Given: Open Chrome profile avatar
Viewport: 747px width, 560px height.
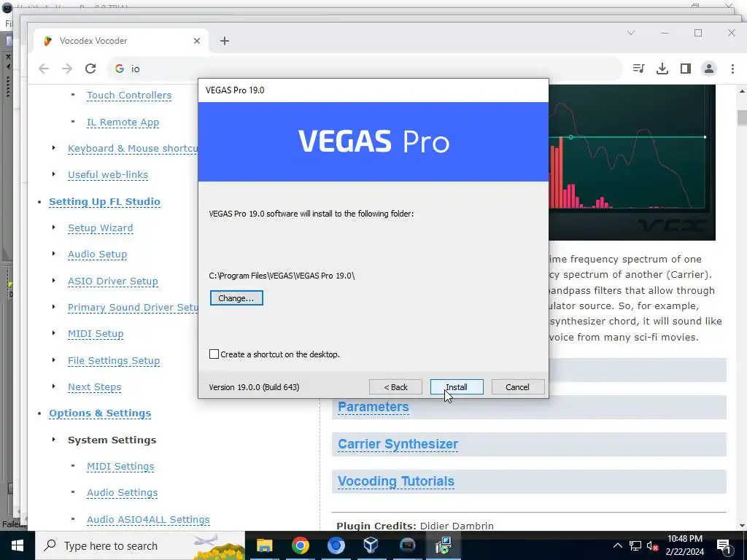Looking at the screenshot, I should 709,69.
